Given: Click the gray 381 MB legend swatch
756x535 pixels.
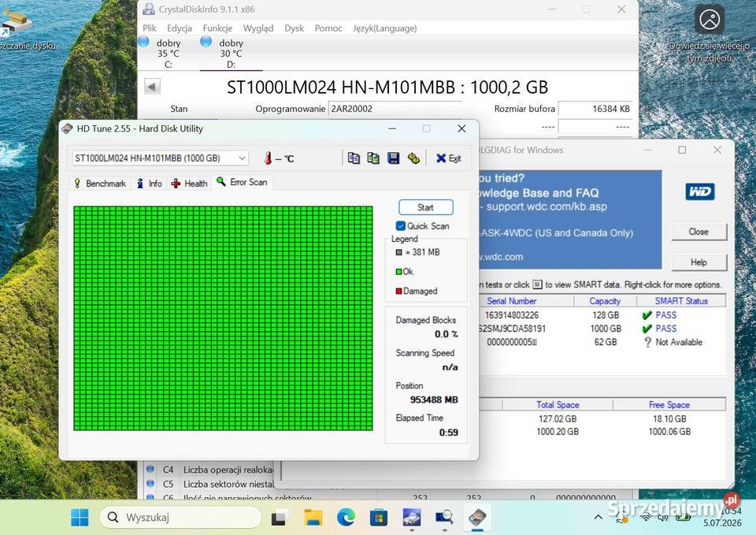Looking at the screenshot, I should (398, 252).
